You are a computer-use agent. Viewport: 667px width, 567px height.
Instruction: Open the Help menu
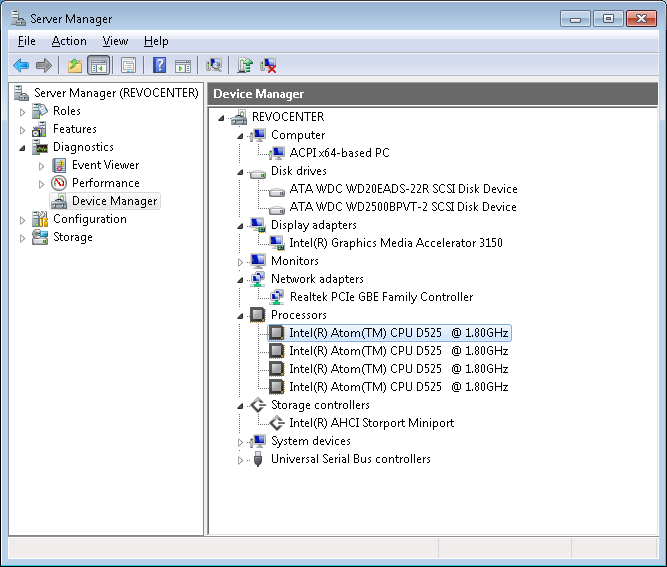(x=156, y=41)
